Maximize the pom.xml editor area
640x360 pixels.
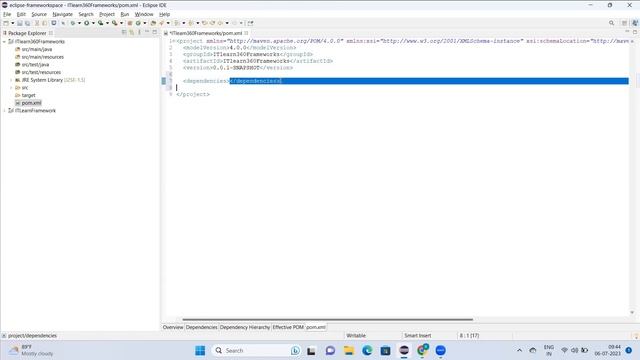pos(635,32)
